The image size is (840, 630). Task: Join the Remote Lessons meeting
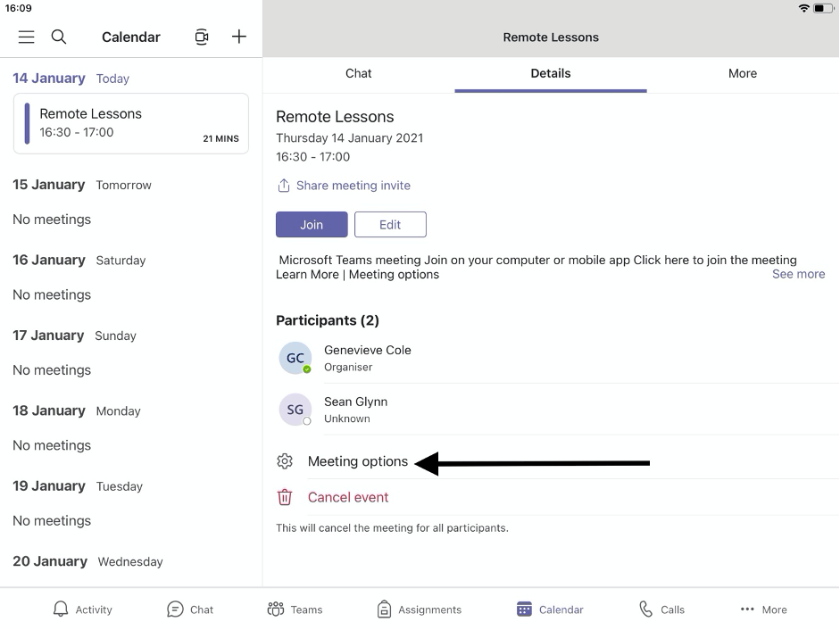(x=312, y=225)
